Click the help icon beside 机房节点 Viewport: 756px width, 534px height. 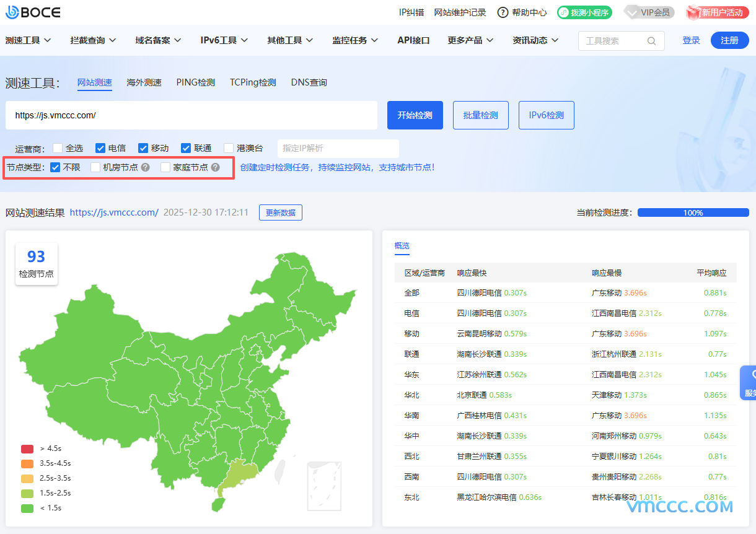(145, 167)
